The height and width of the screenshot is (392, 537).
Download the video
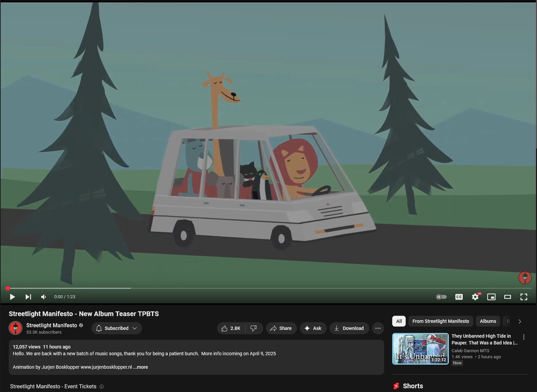(x=349, y=328)
